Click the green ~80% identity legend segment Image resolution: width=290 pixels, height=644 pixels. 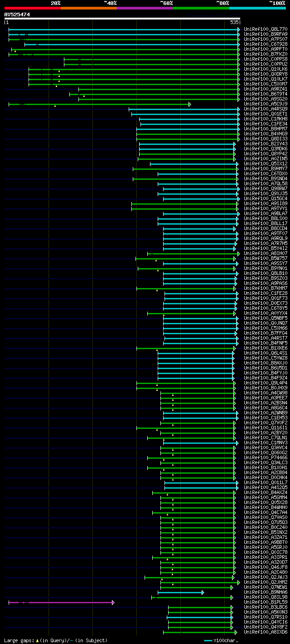click(201, 8)
